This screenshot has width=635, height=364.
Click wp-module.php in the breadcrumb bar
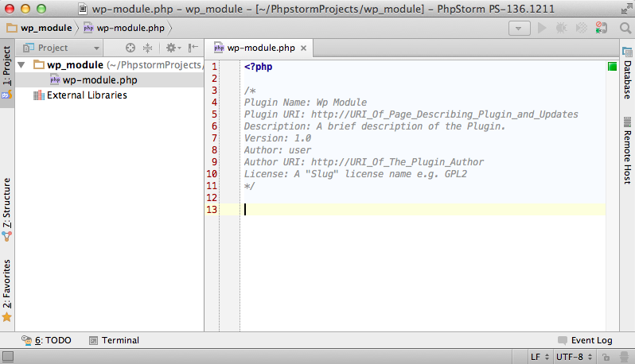click(x=124, y=28)
